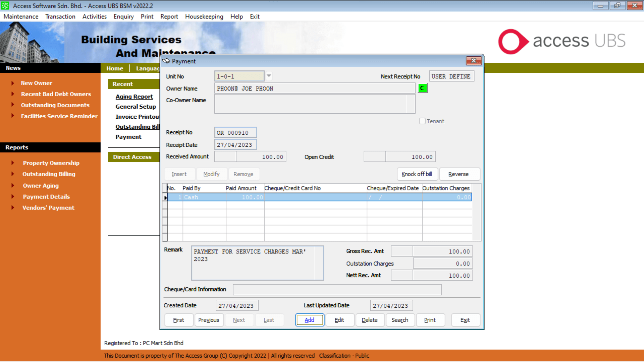Click the red arrow beside New Owner
644x362 pixels.
[x=13, y=83]
